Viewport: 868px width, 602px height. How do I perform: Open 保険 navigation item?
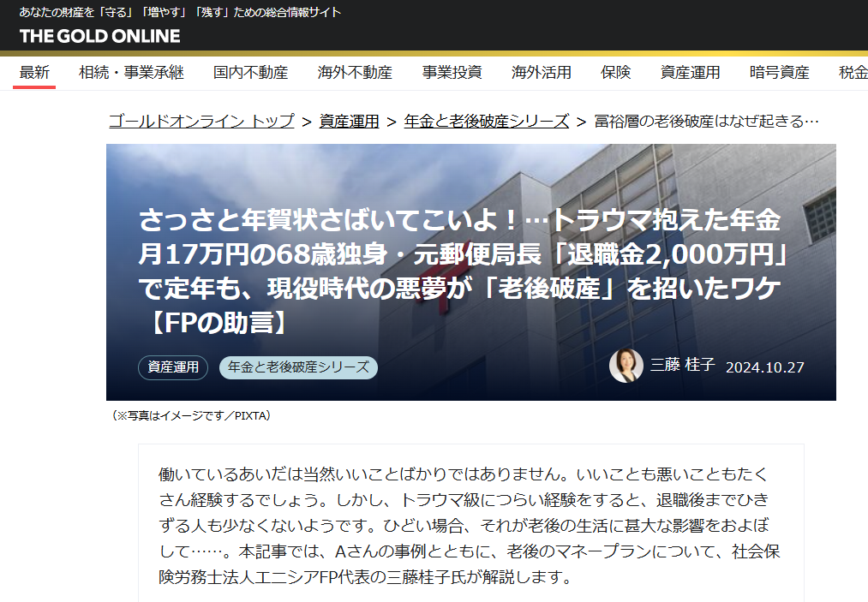615,73
